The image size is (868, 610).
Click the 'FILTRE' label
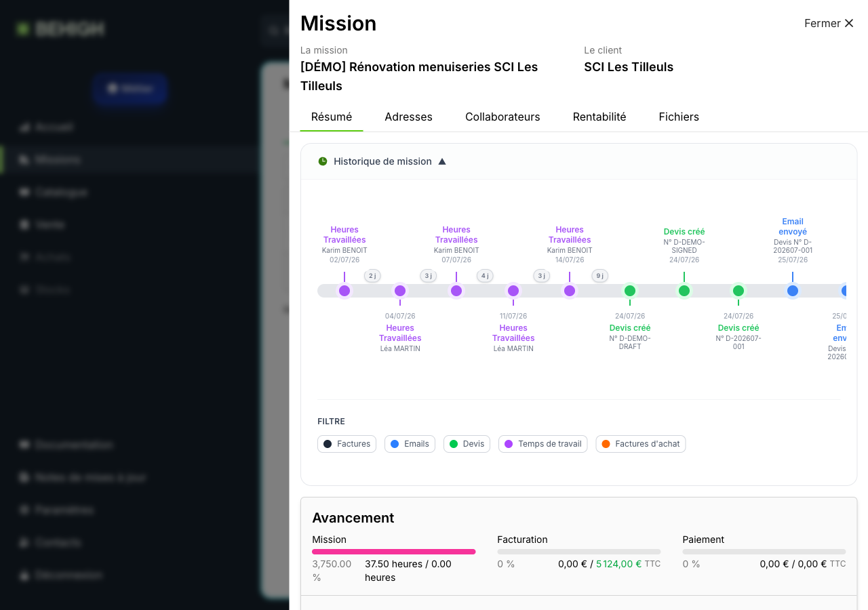coord(332,422)
